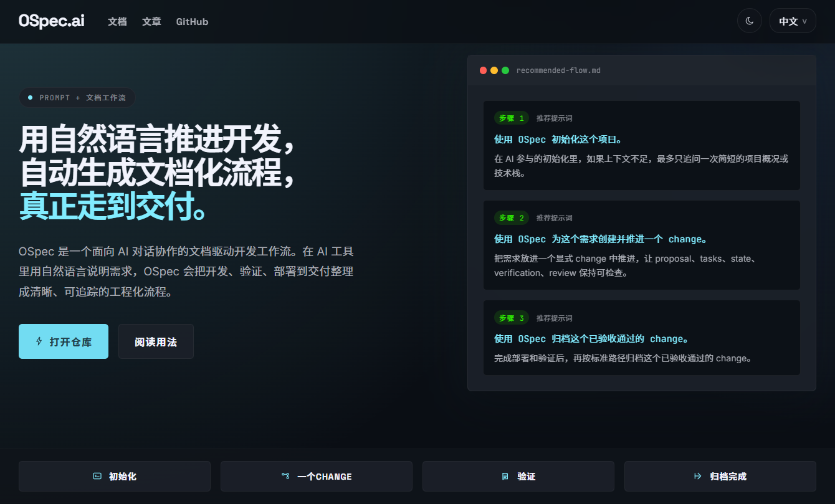
Task: Click the PROMPT + 文档工作流 badge
Action: 77,97
